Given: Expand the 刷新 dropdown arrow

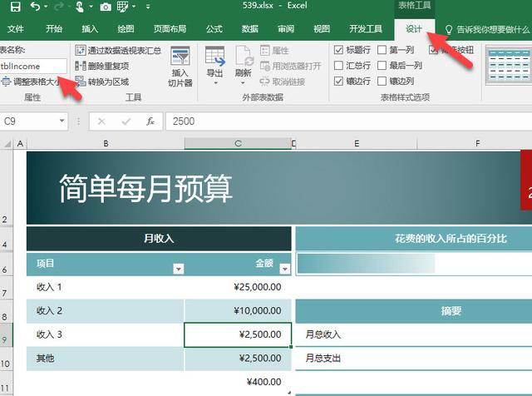Looking at the screenshot, I should tap(243, 83).
